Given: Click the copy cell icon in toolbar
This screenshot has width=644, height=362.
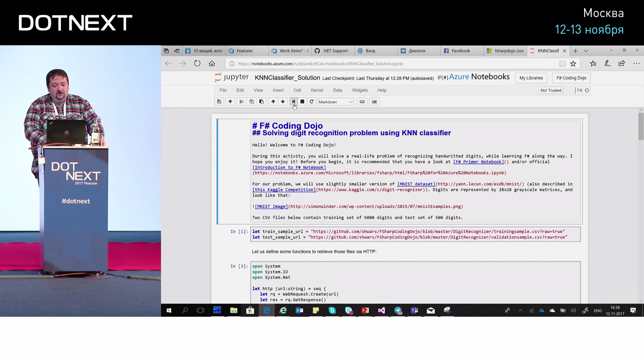Looking at the screenshot, I should pos(251,102).
